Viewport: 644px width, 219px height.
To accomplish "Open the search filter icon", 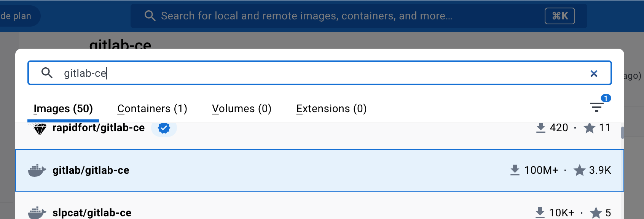I will pos(596,107).
